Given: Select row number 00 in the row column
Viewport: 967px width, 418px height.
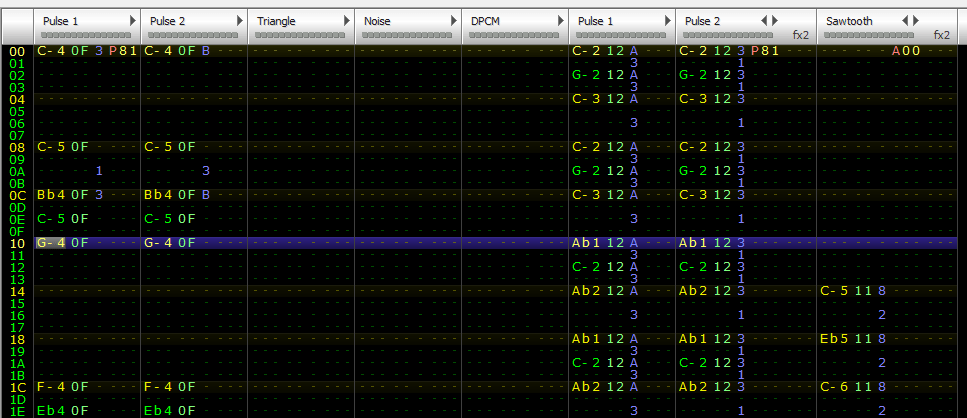Looking at the screenshot, I should [x=16, y=51].
